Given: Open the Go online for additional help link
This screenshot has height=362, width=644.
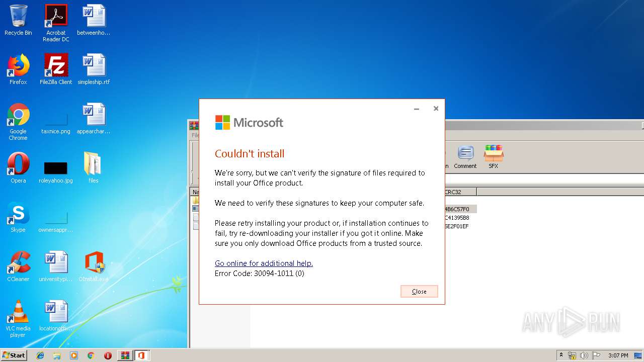Looking at the screenshot, I should (x=264, y=263).
